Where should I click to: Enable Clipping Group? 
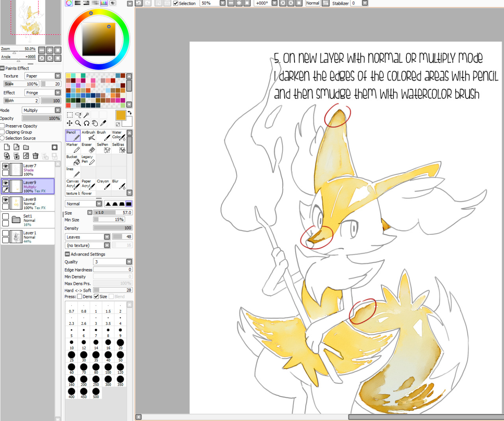click(x=2, y=132)
